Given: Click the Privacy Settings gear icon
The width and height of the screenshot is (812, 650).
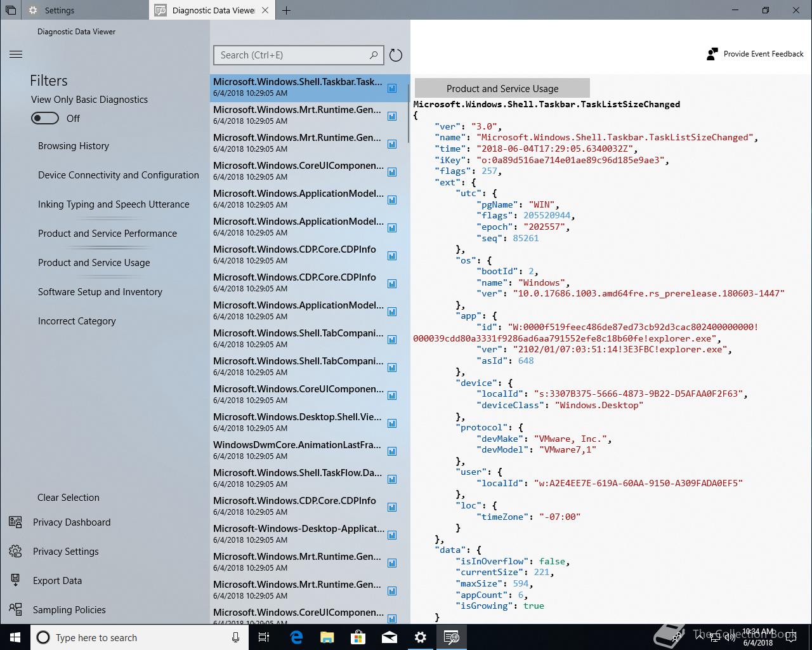Looking at the screenshot, I should tap(15, 551).
